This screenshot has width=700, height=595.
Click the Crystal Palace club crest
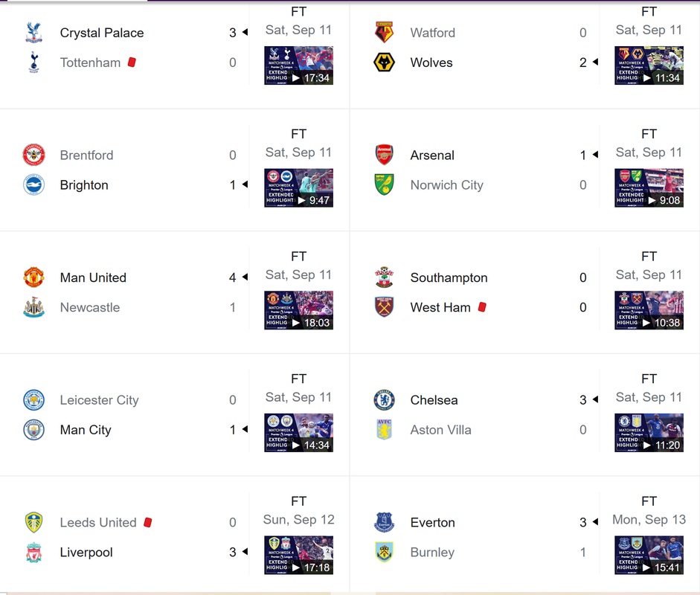33,33
